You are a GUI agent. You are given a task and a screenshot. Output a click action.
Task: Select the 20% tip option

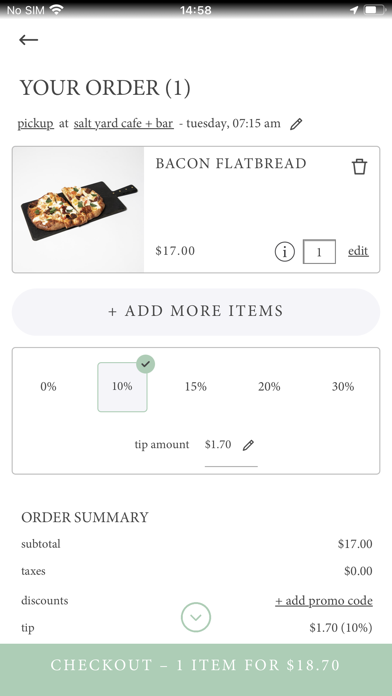(x=269, y=387)
